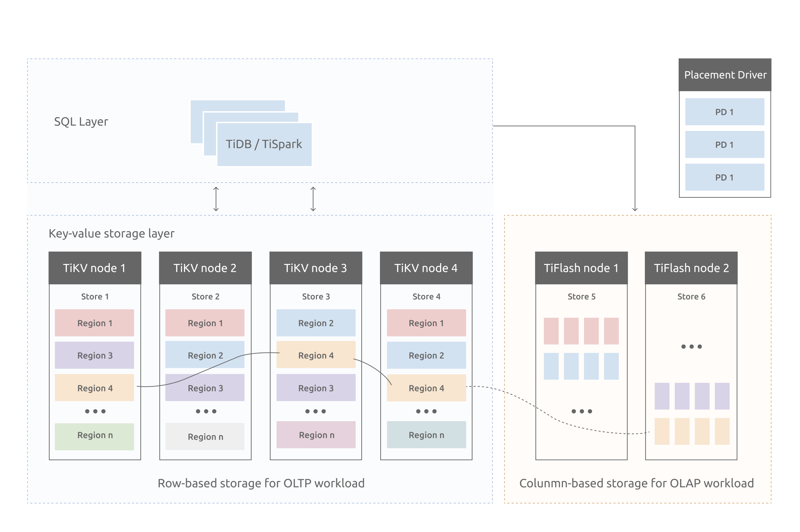Click the green Region n block in TiKV node 1
Image resolution: width=800 pixels, height=532 pixels.
(x=94, y=436)
